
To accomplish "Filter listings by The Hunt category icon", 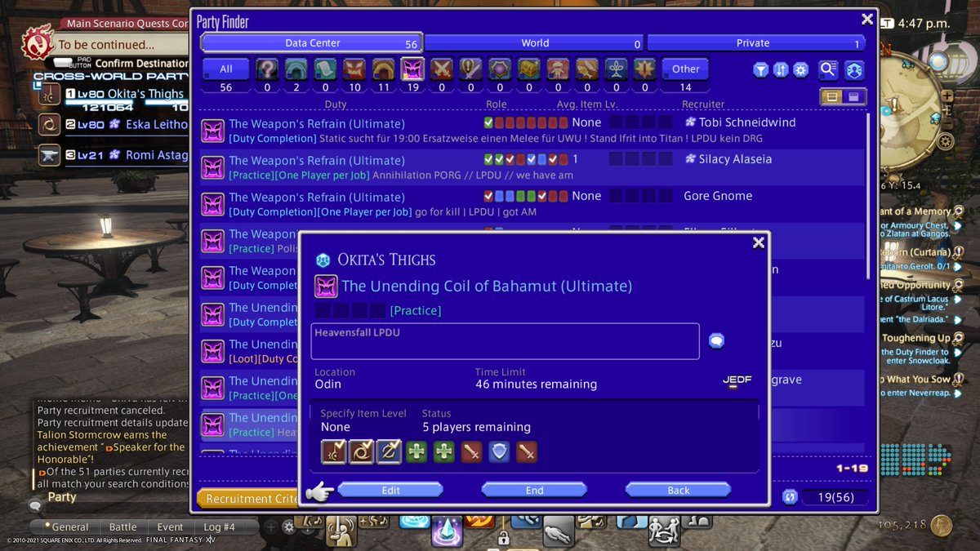I will (x=558, y=69).
